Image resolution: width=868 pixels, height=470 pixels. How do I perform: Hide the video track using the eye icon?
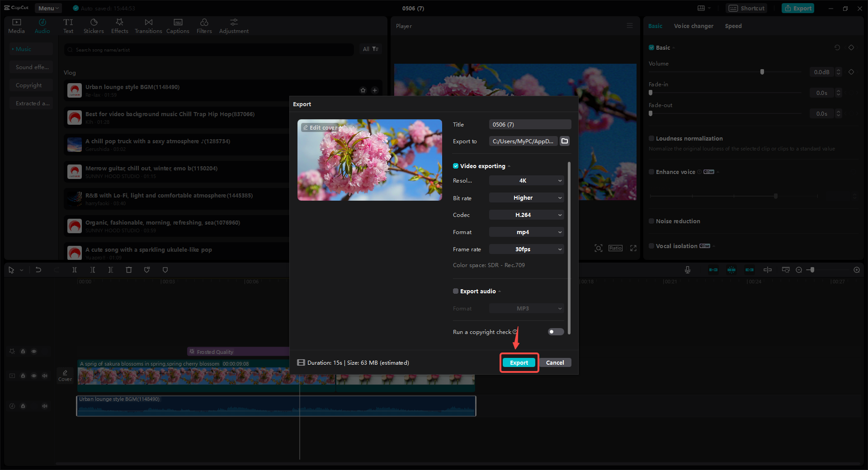34,376
